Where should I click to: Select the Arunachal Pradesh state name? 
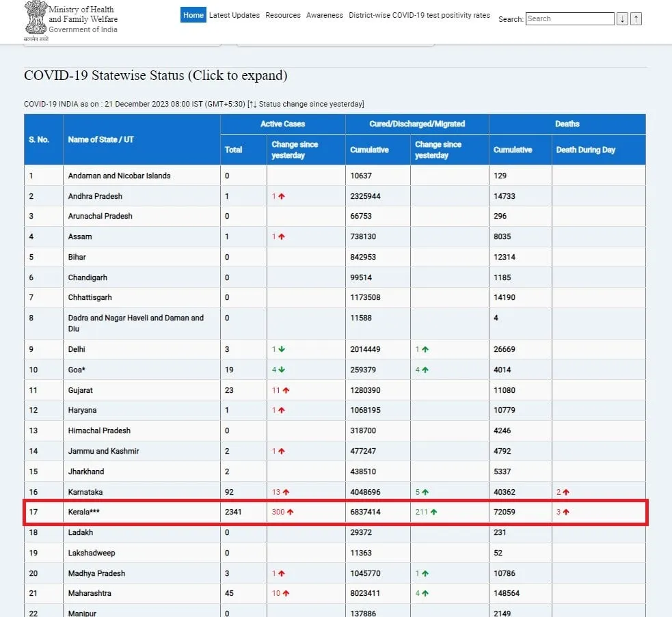(x=100, y=216)
